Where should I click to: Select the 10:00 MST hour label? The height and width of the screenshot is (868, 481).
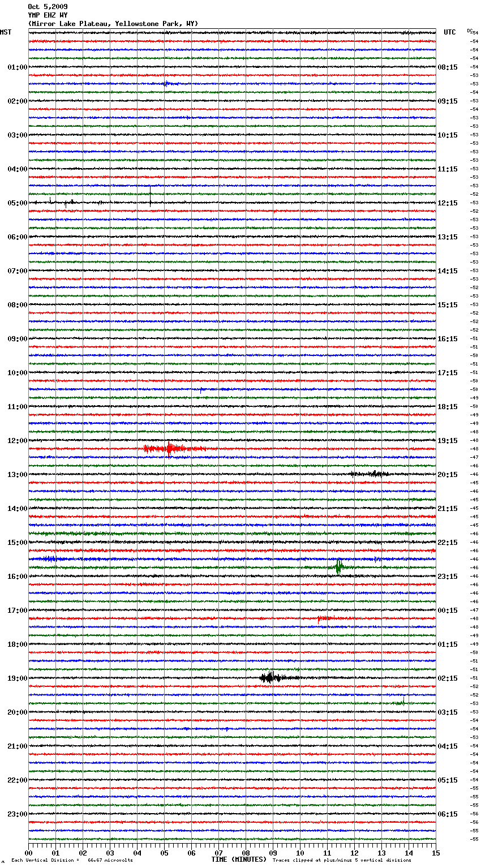(18, 373)
